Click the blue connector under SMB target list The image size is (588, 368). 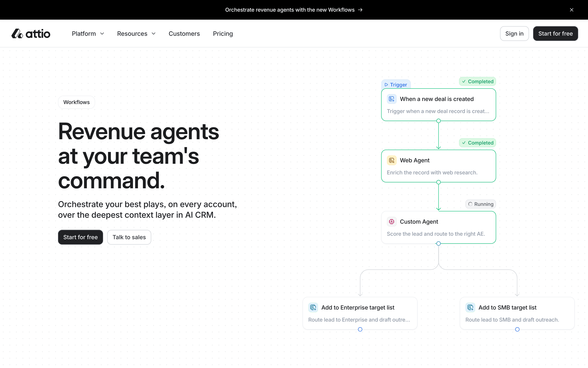pos(517,329)
